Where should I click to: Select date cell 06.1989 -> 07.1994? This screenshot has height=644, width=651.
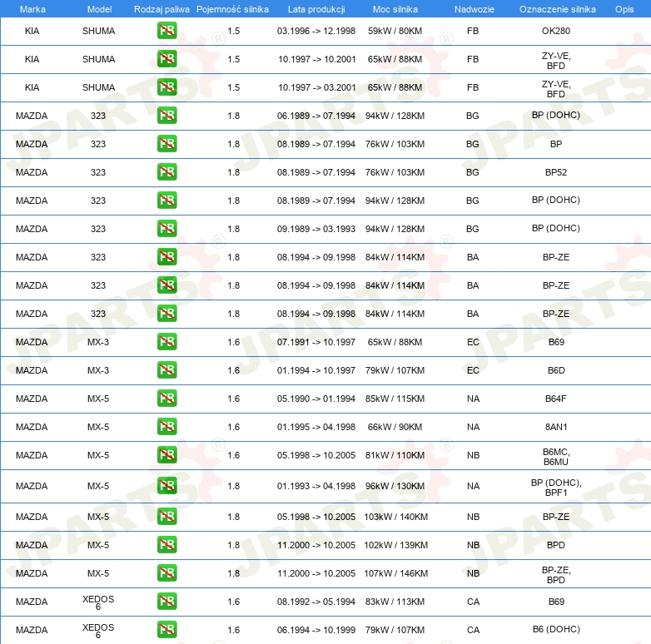pos(316,116)
